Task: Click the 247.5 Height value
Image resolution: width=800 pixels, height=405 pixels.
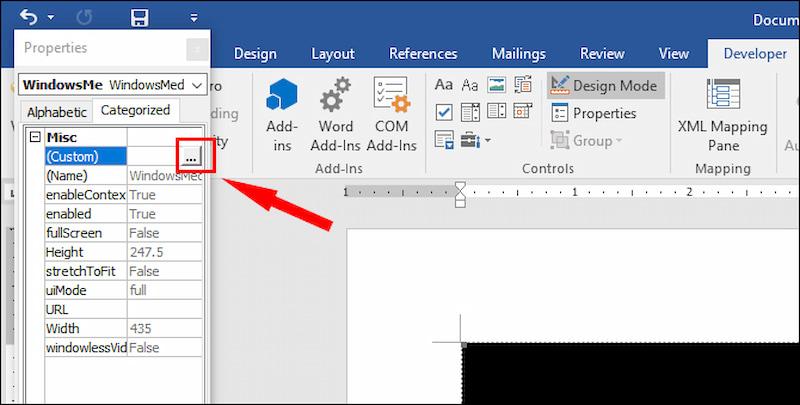Action: click(165, 252)
